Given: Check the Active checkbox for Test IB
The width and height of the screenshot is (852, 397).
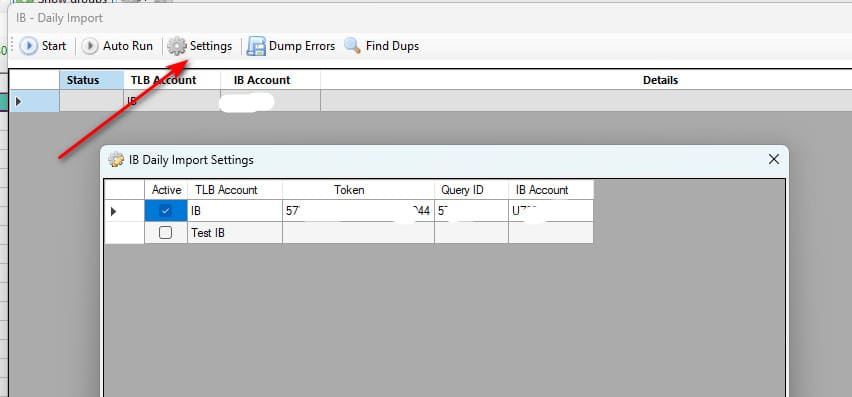Looking at the screenshot, I should (x=166, y=232).
